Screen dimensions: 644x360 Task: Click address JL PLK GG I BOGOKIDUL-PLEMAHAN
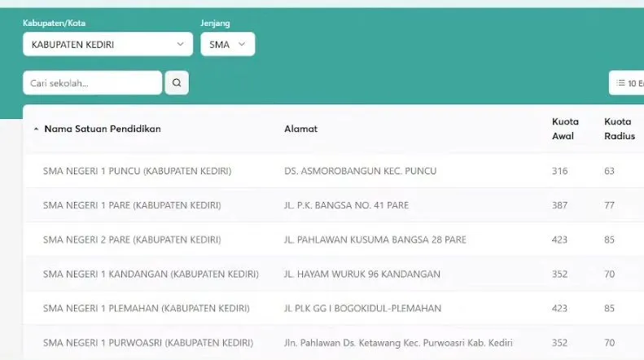click(x=362, y=308)
